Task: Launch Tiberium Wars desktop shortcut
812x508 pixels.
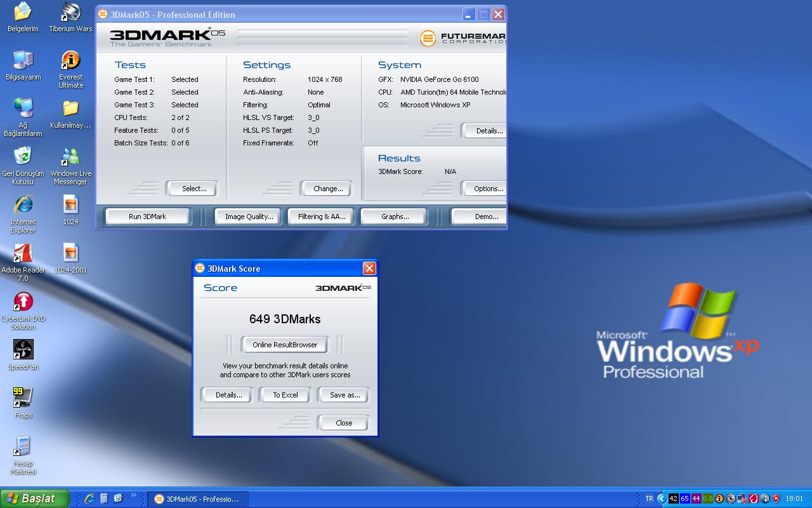Action: (x=70, y=17)
